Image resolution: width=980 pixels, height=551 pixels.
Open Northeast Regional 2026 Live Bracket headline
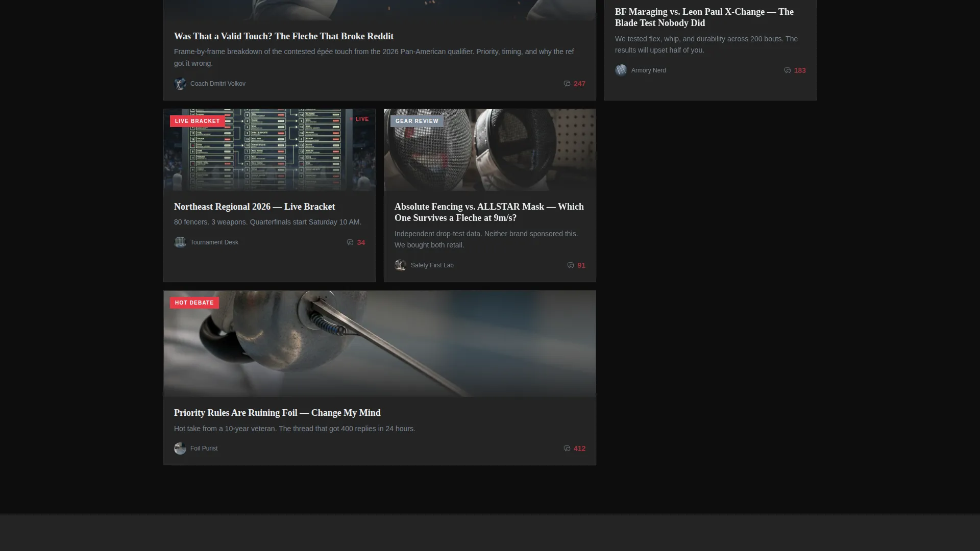[254, 207]
